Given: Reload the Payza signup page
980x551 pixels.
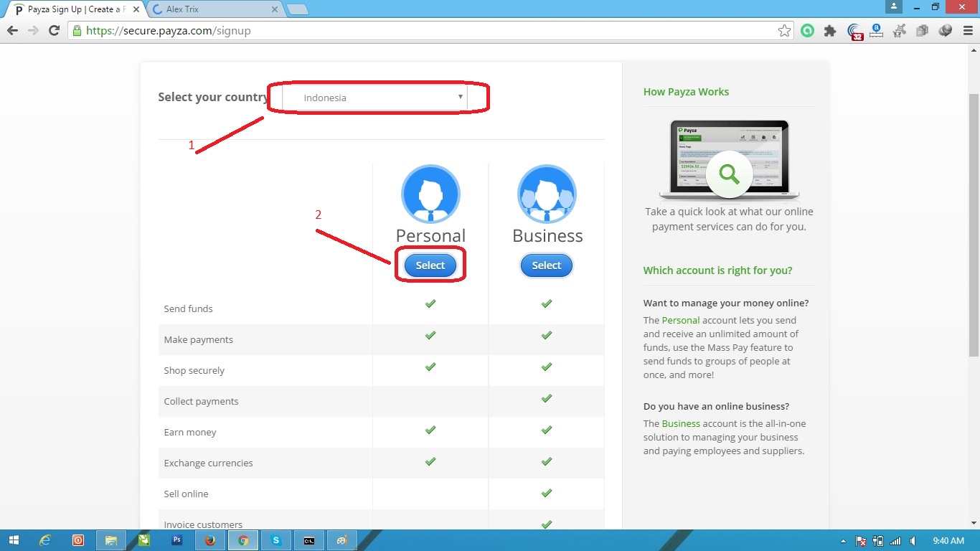Looking at the screenshot, I should tap(54, 31).
